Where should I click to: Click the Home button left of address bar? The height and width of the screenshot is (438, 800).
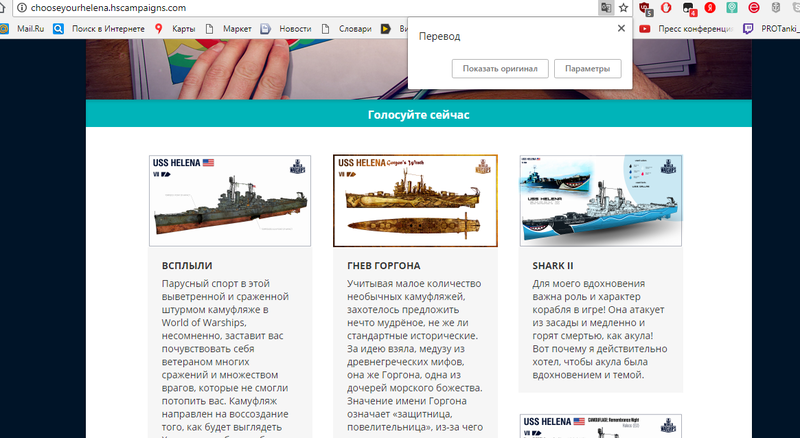point(2,8)
